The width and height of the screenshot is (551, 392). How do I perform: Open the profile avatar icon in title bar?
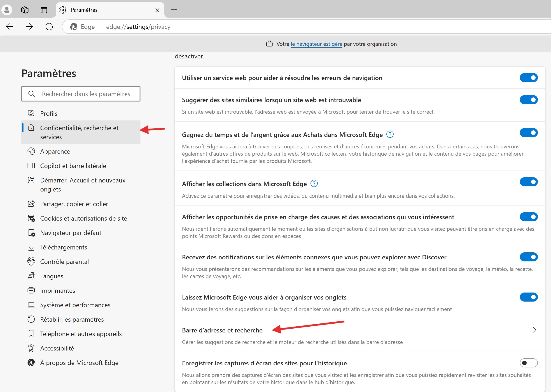(x=7, y=10)
